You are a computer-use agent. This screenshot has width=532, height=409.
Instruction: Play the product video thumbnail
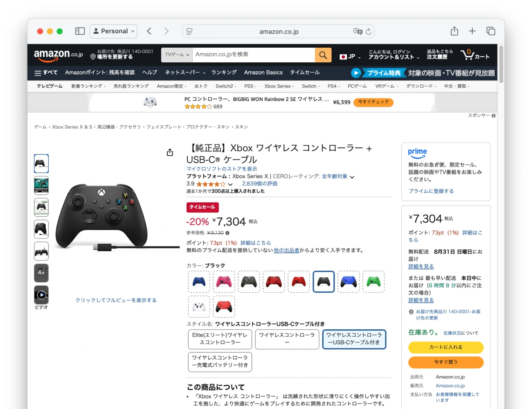tap(41, 295)
